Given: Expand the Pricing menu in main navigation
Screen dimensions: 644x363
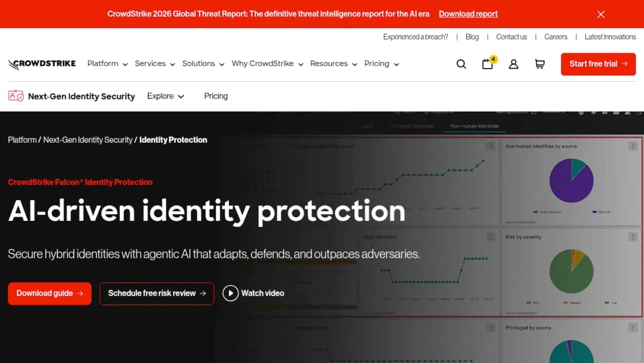Looking at the screenshot, I should pyautogui.click(x=382, y=64).
